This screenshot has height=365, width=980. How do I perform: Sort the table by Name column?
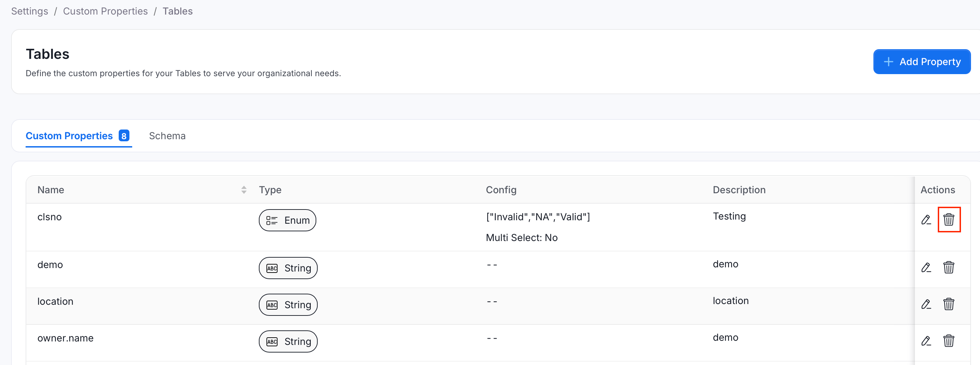(x=244, y=190)
